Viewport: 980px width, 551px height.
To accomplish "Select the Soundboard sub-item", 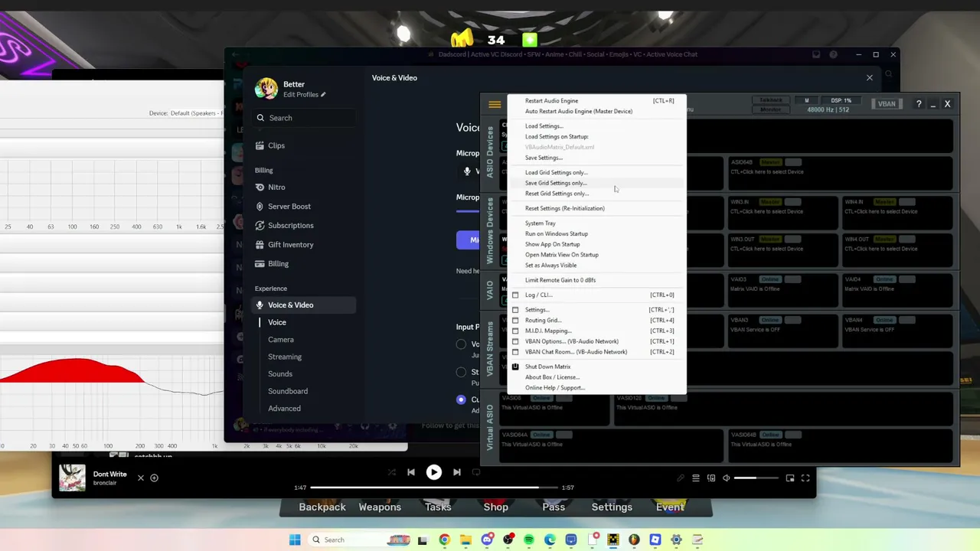I will coord(288,391).
